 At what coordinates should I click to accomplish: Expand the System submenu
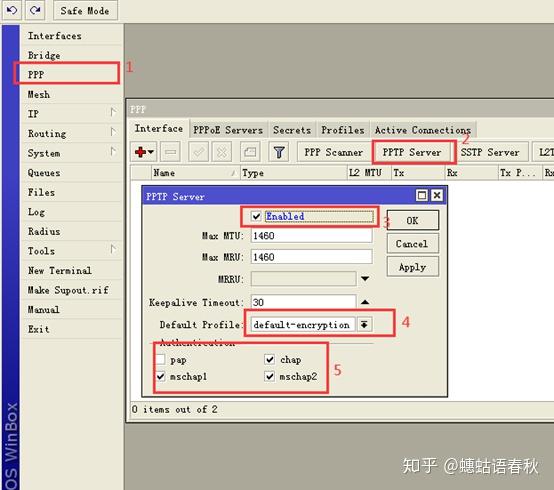coord(112,152)
